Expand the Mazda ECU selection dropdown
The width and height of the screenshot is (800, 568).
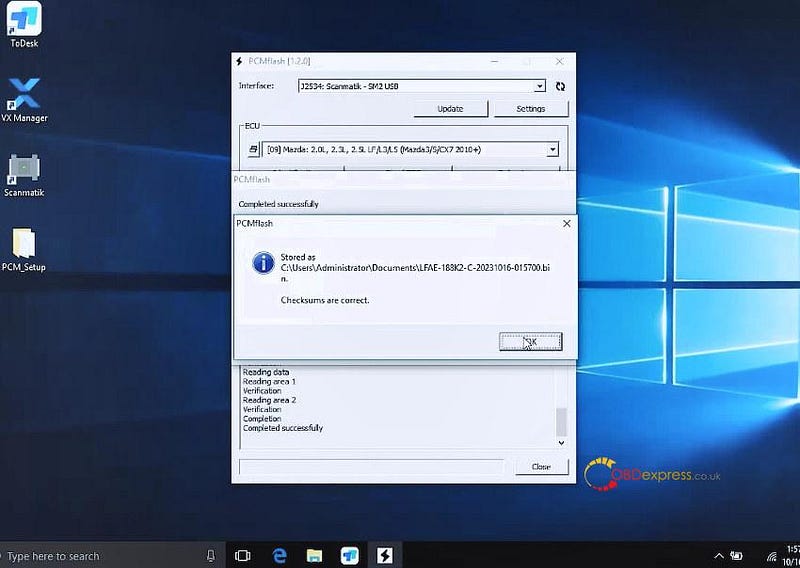(x=553, y=150)
